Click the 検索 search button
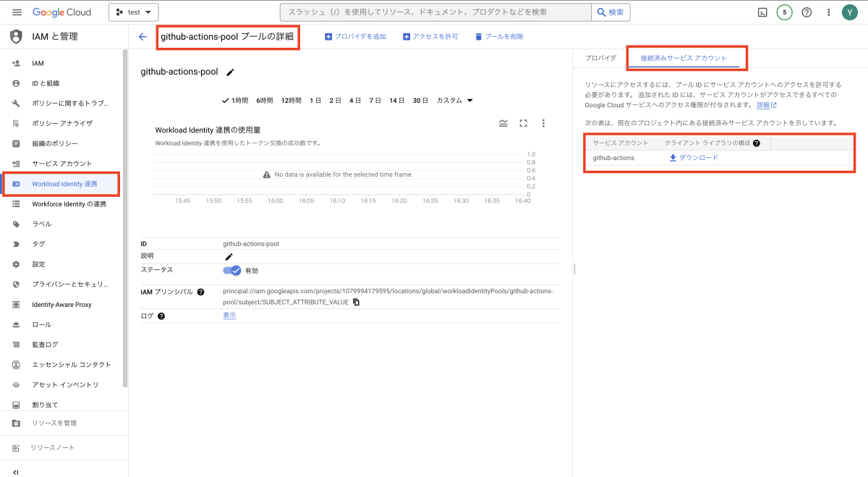The height and width of the screenshot is (477, 868). 610,12
